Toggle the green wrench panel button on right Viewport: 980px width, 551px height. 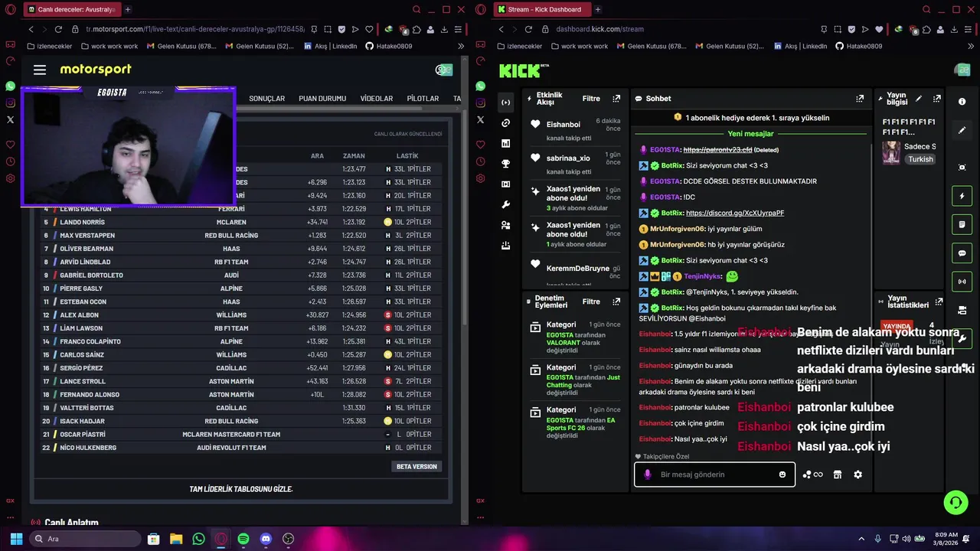pyautogui.click(x=962, y=338)
